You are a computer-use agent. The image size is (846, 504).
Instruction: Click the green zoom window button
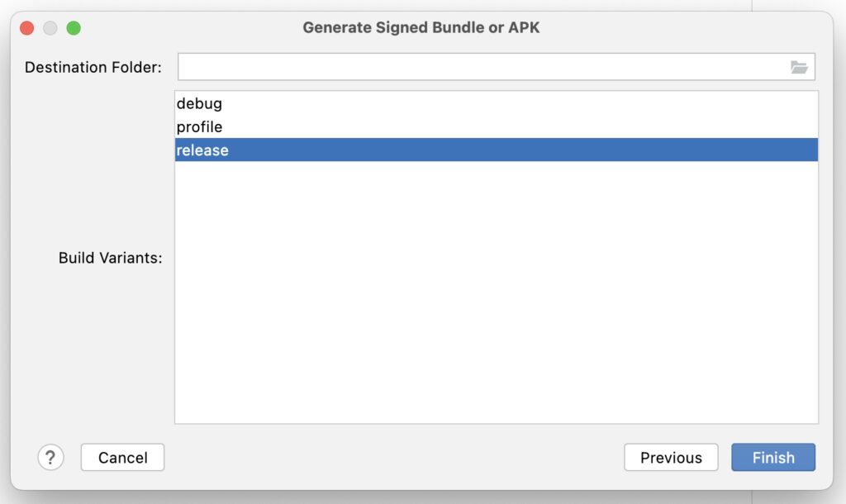pos(74,28)
